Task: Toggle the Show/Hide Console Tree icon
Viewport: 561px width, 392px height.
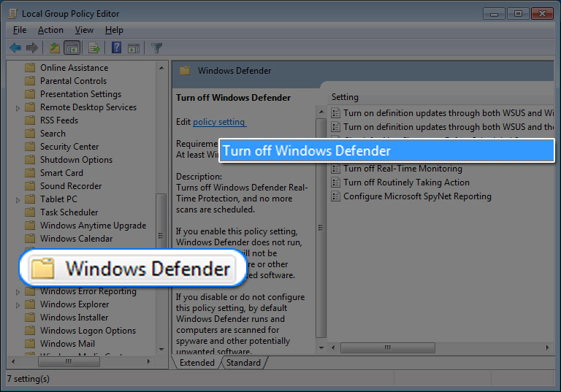Action: [72, 47]
